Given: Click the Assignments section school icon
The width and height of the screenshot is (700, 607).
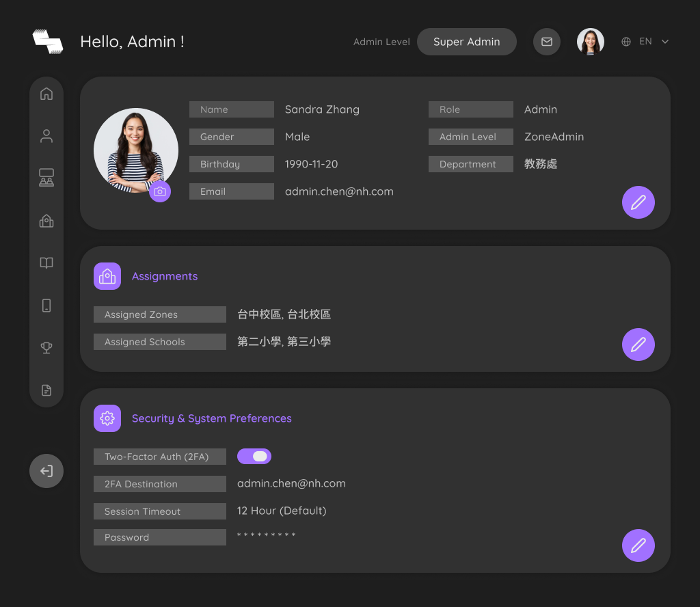Looking at the screenshot, I should pos(107,276).
